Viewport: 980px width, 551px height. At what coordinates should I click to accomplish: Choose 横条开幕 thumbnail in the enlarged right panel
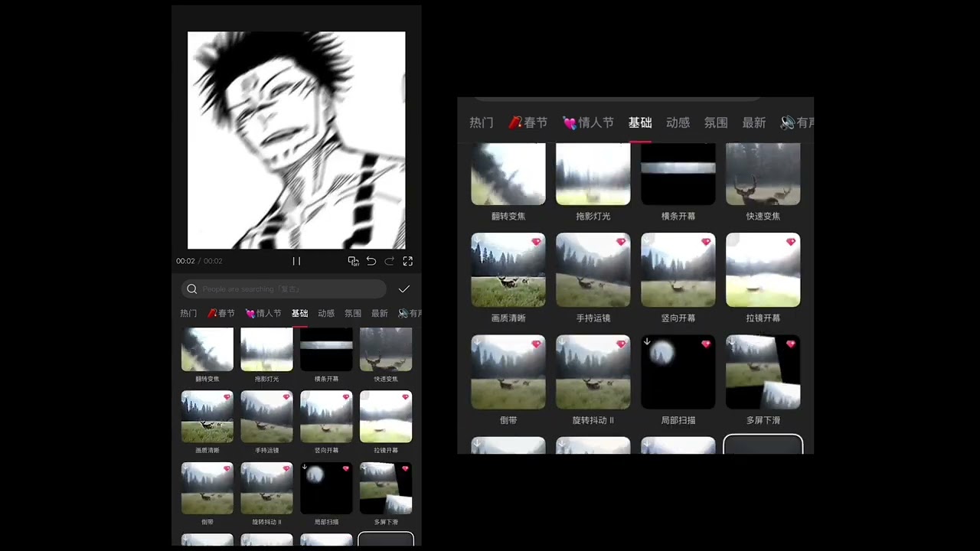point(678,174)
